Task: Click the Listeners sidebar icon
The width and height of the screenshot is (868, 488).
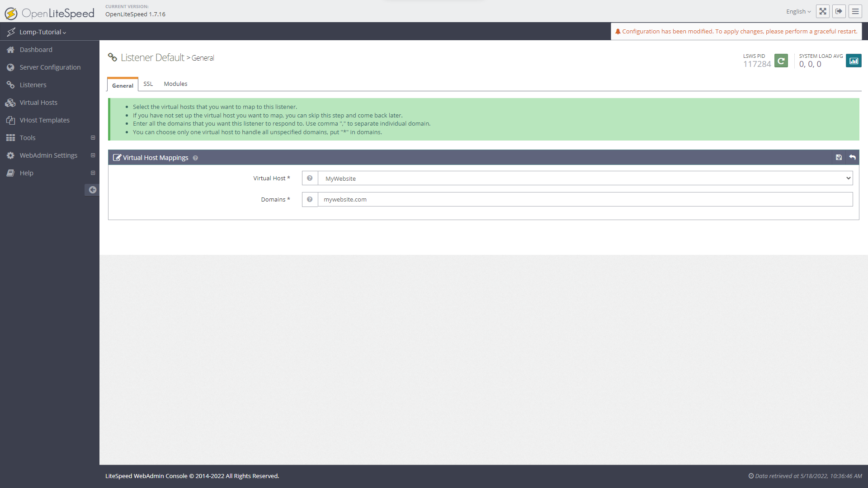Action: point(11,84)
